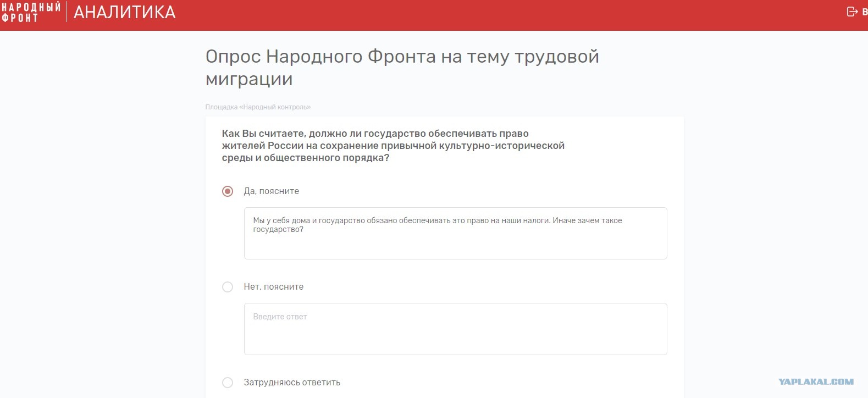
Task: Click the 'Затрудняюсь ответить' label
Action: pyautogui.click(x=292, y=383)
